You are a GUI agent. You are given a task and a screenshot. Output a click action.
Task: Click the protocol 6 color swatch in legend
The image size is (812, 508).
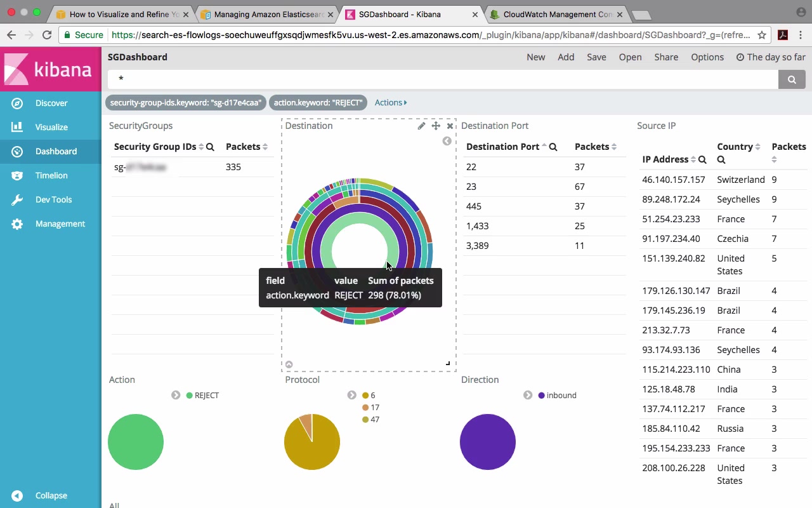[x=365, y=396]
